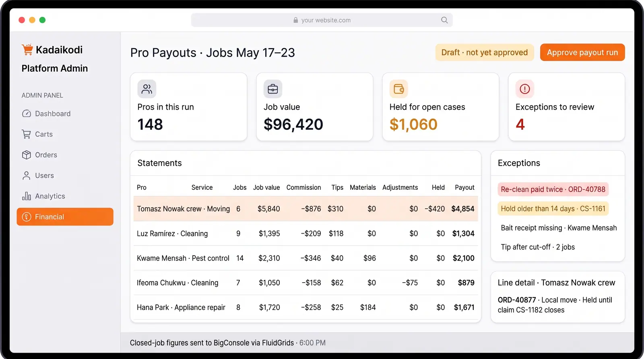
Task: Click the Orders box icon
Action: [27, 155]
